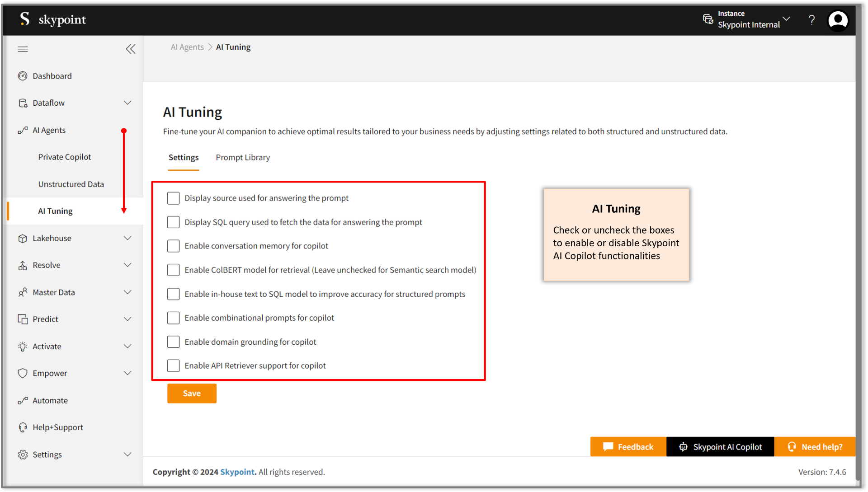Enable Display source used for answering
Viewport: 868px width, 492px height.
tap(173, 198)
